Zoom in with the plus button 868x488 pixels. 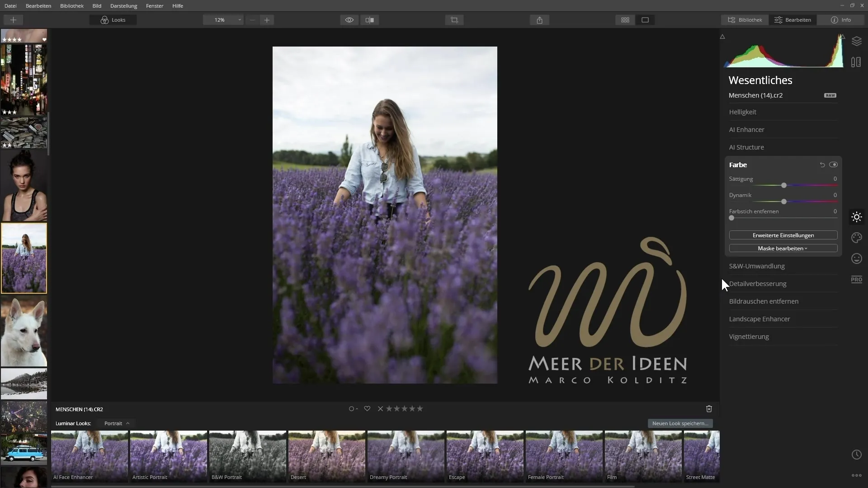267,20
